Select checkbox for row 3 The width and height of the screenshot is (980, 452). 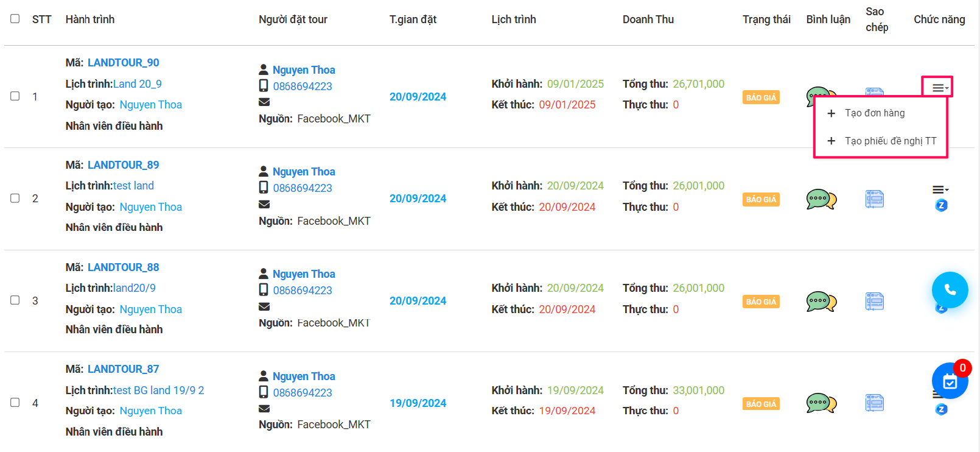pyautogui.click(x=15, y=300)
